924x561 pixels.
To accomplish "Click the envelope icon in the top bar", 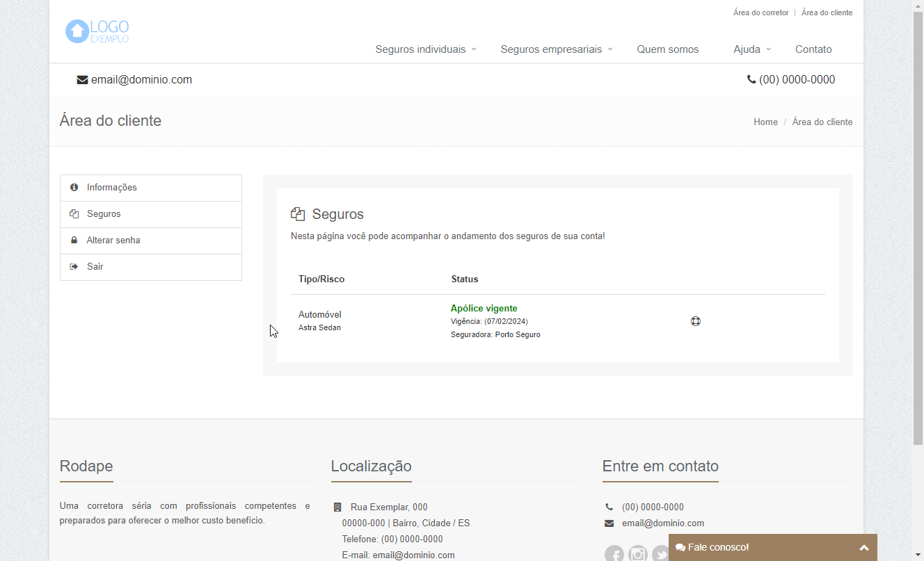I will click(82, 80).
